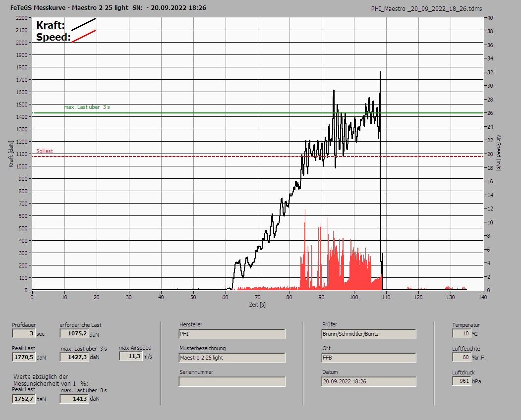Click the Zeit [s] axis label
The width and height of the screenshot is (521, 420).
tap(257, 305)
